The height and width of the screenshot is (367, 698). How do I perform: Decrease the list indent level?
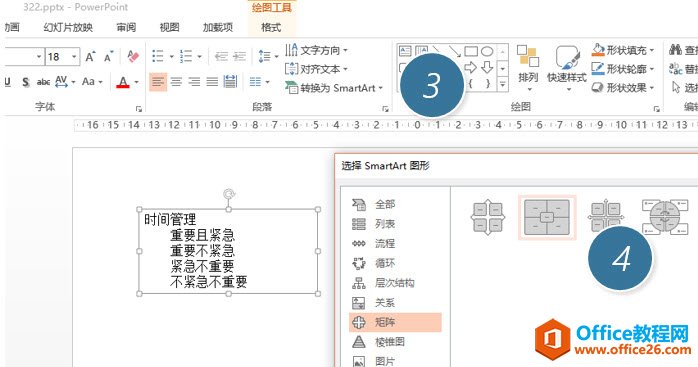click(x=221, y=57)
